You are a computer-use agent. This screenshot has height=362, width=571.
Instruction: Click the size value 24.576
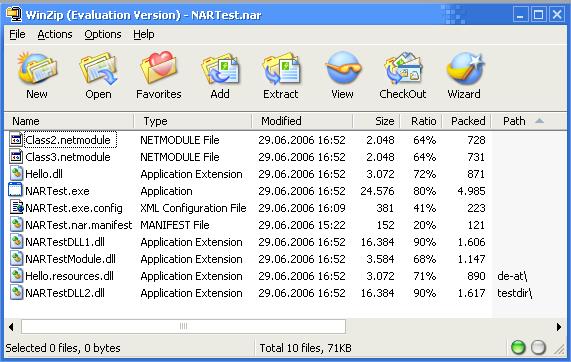pyautogui.click(x=377, y=191)
